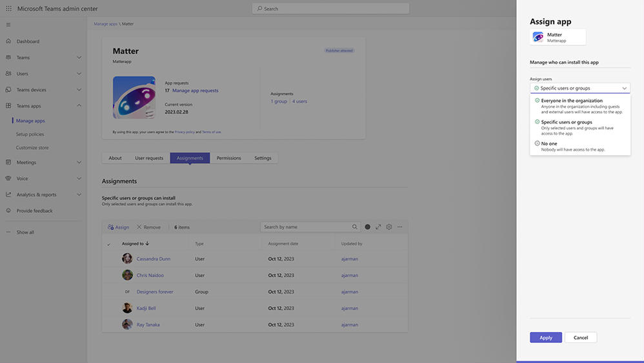Click ajarman in Ray Tanaka row
Viewport: 644px width, 363px height.
tap(350, 324)
